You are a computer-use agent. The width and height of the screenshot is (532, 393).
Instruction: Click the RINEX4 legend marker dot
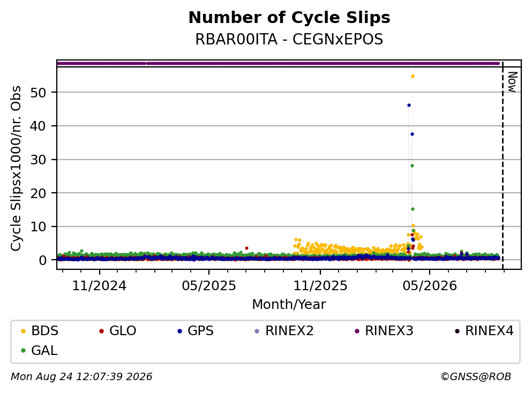tap(457, 331)
